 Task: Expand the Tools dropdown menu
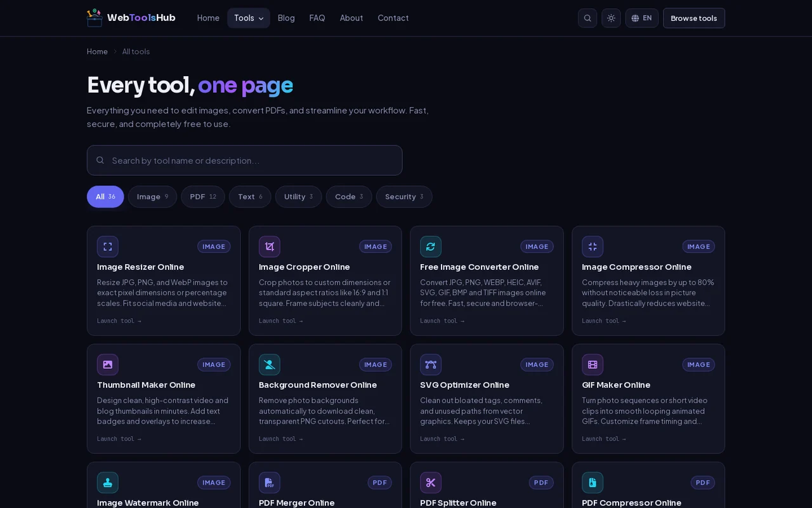point(249,18)
